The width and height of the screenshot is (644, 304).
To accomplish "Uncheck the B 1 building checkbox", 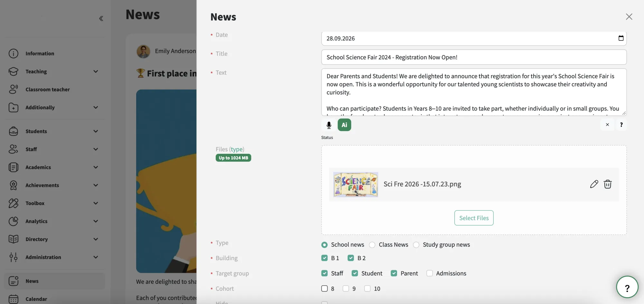I will tap(324, 258).
